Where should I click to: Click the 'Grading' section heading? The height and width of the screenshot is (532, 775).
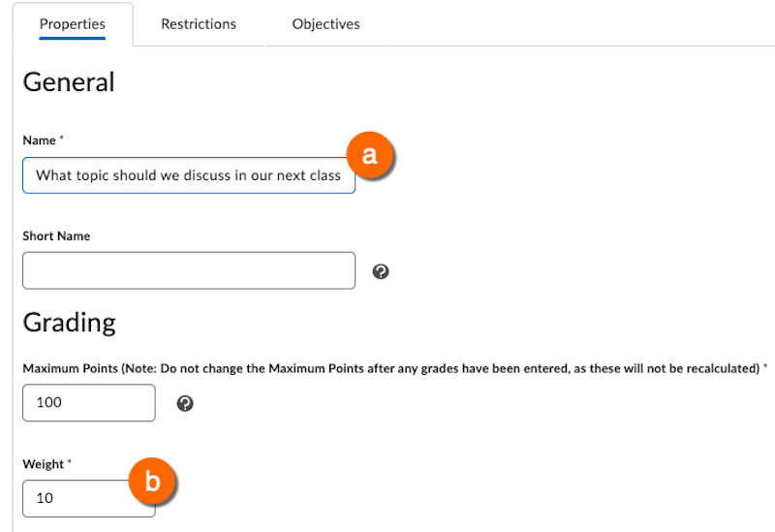pyautogui.click(x=69, y=322)
